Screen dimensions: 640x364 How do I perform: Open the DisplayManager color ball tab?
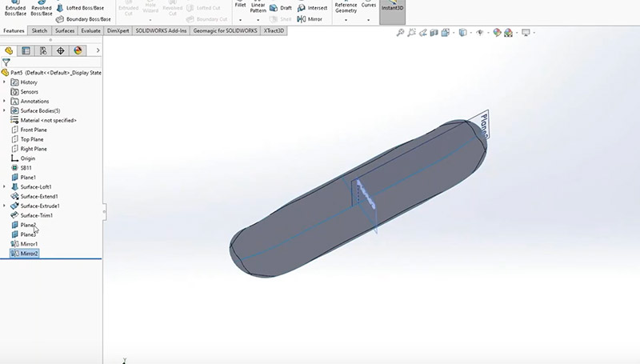coord(78,50)
